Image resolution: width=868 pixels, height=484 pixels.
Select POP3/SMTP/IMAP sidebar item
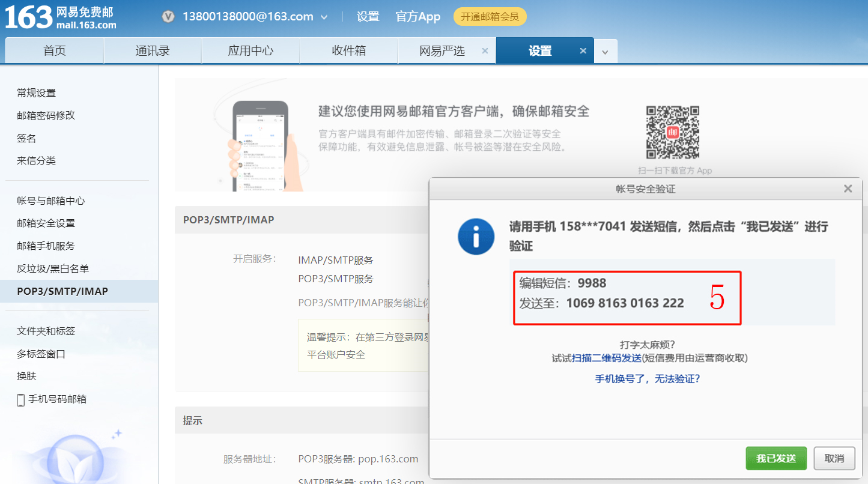pos(79,291)
